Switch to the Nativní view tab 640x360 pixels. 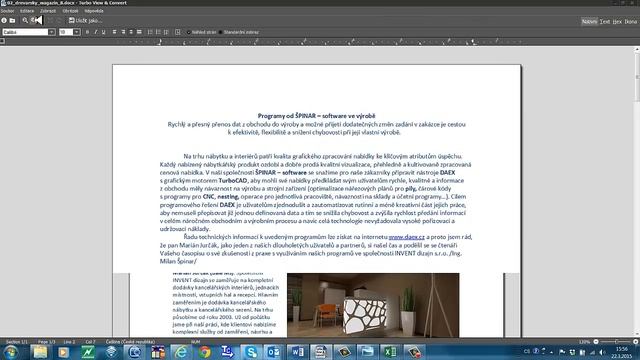click(x=589, y=21)
